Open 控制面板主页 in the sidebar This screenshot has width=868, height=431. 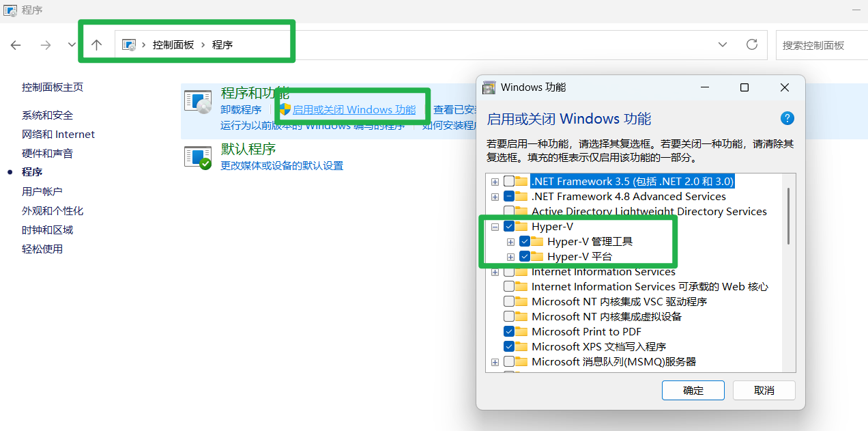point(53,87)
